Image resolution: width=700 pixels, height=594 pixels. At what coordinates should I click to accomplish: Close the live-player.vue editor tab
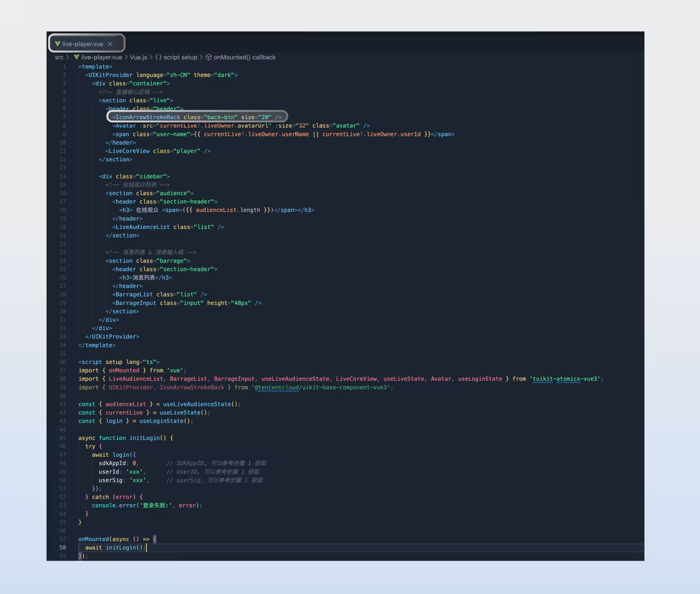coord(110,44)
